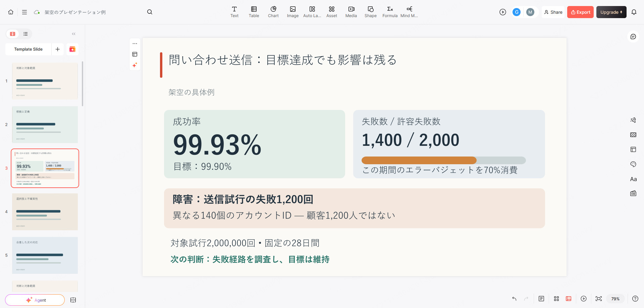This screenshot has height=308, width=644.
Task: Switch to outline list view
Action: pyautogui.click(x=25, y=34)
